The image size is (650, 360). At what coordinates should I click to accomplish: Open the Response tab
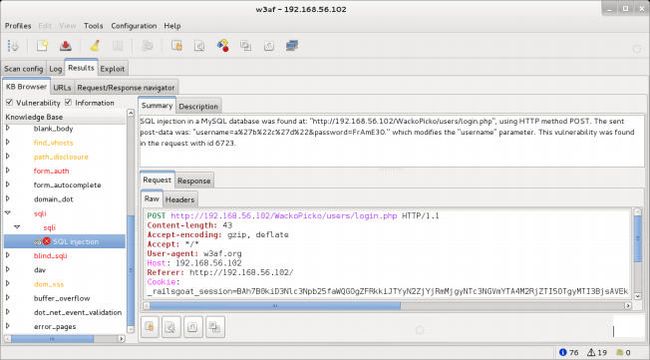(x=194, y=181)
